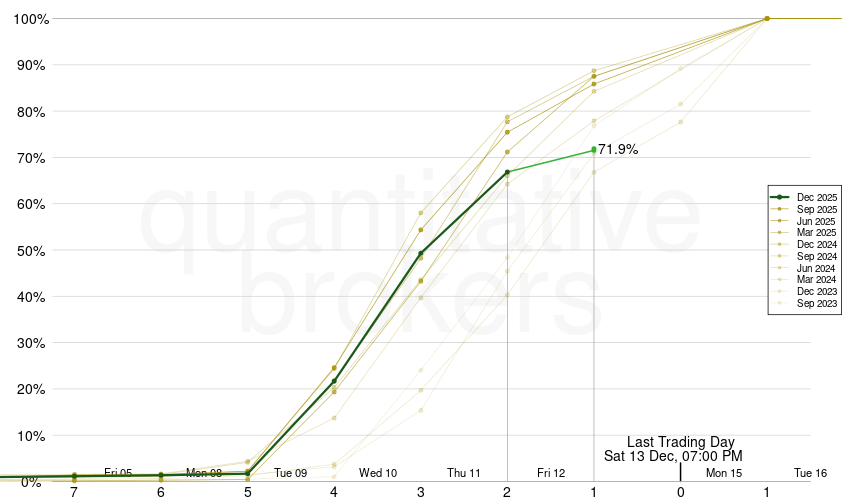
Task: Click the 100% convergence data point
Action: point(767,18)
